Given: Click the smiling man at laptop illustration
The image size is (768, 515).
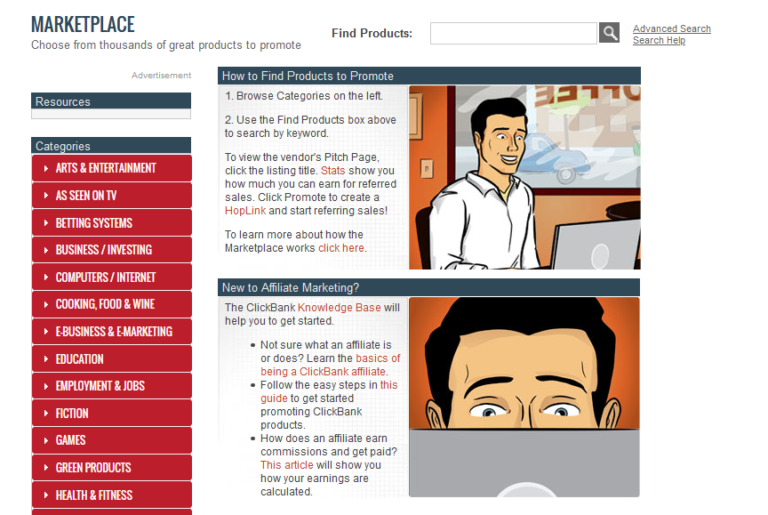Looking at the screenshot, I should tap(524, 177).
